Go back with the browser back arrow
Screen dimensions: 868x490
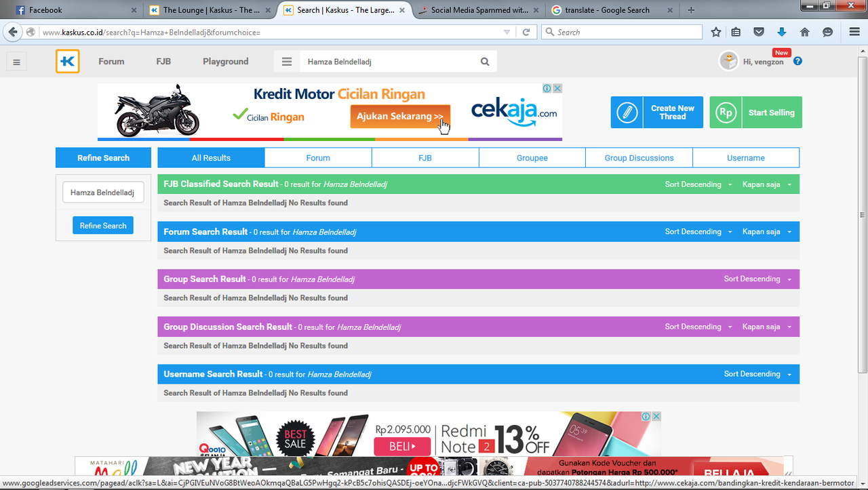12,32
